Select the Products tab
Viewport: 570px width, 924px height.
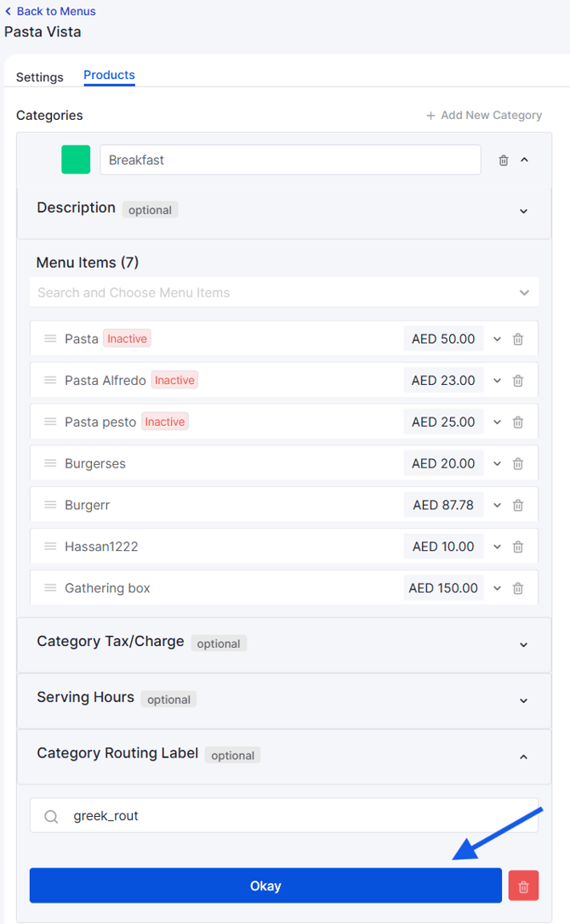pyautogui.click(x=109, y=76)
